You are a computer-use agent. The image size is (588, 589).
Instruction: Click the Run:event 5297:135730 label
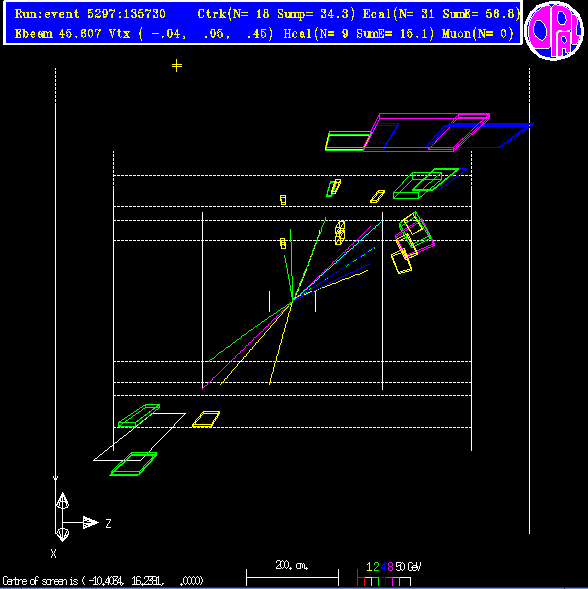(x=90, y=14)
